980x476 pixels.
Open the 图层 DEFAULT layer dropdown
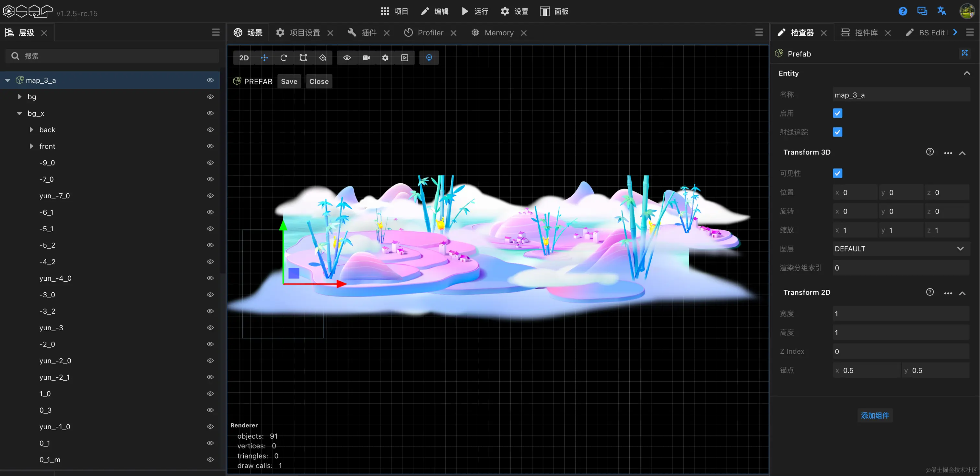point(900,249)
